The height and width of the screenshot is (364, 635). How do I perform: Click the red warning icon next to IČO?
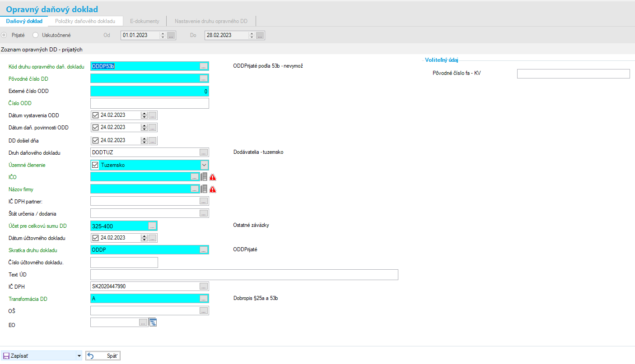pos(213,177)
